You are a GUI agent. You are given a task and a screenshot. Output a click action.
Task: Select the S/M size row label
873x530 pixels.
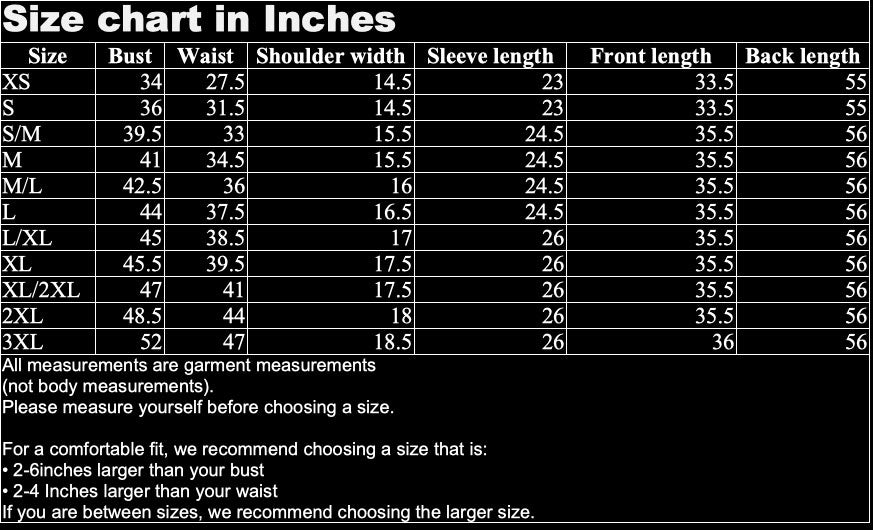tap(22, 134)
